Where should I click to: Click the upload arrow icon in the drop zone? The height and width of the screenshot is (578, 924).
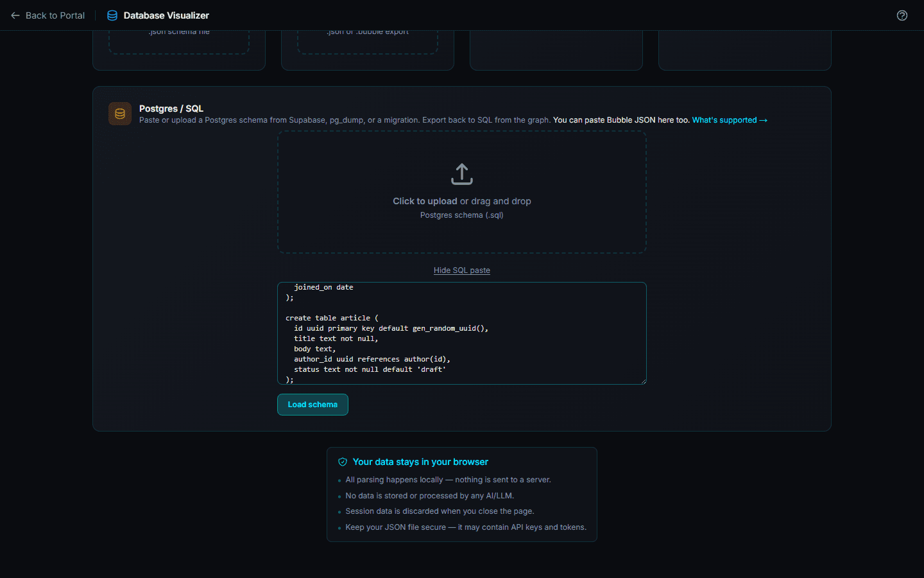(x=462, y=174)
